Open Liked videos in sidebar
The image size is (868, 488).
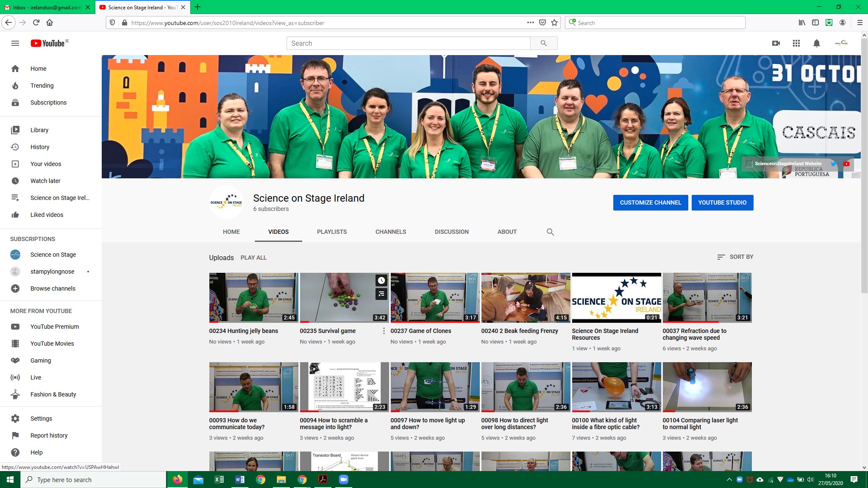pos(51,215)
